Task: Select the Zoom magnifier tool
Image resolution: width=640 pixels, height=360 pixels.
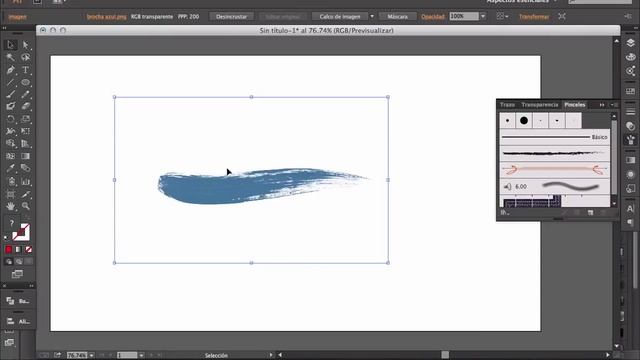Action: pos(25,206)
